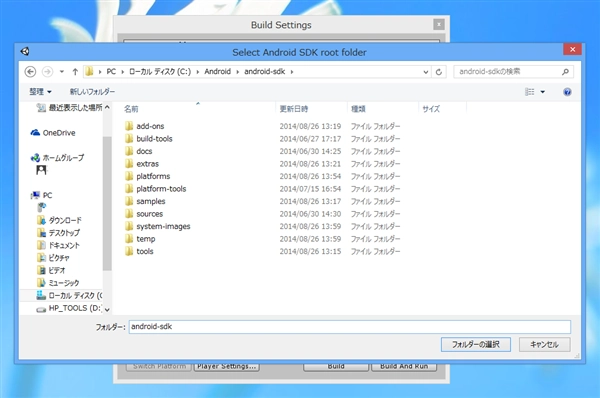Image resolution: width=600 pixels, height=398 pixels.
Task: Click Player Settings in Build Settings window
Action: click(x=227, y=366)
